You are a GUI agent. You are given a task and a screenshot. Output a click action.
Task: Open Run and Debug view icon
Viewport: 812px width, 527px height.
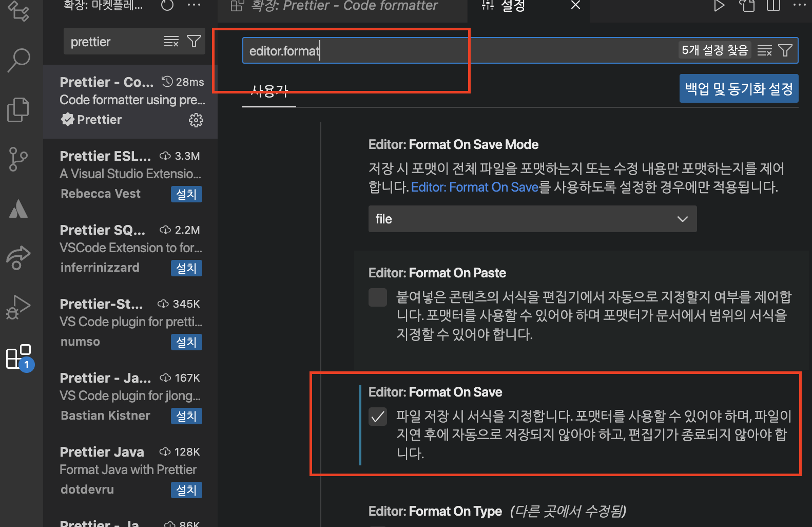(x=18, y=307)
